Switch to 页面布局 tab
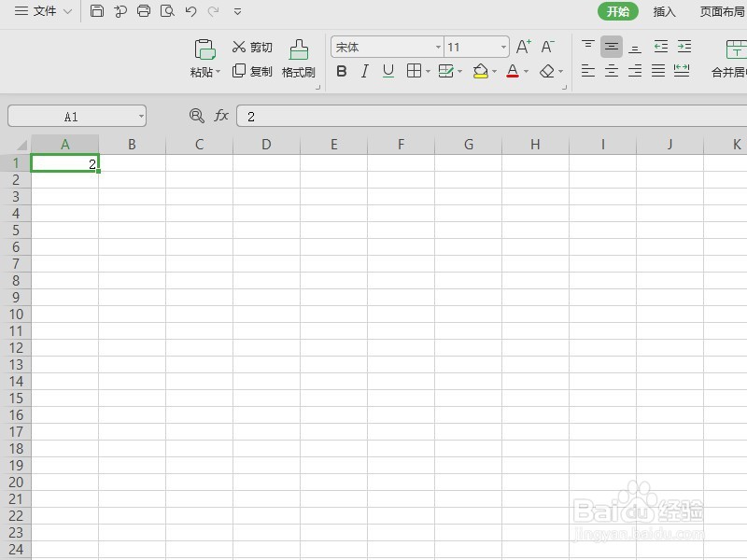747x560 pixels. [x=722, y=11]
